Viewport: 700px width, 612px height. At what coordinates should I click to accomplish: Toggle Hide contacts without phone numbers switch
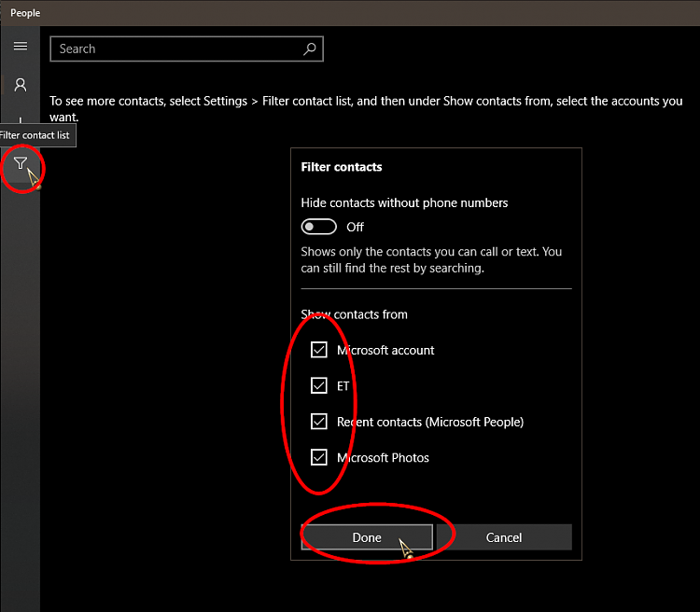319,227
